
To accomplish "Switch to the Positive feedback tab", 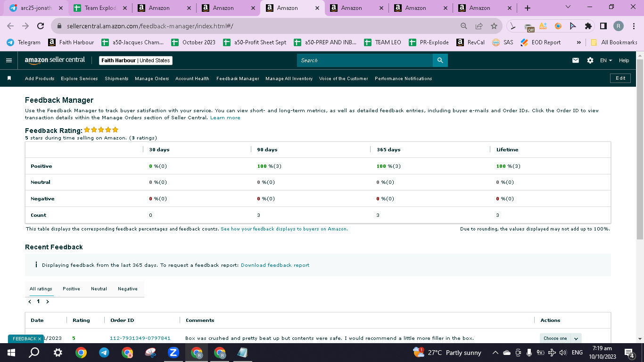I will click(71, 288).
